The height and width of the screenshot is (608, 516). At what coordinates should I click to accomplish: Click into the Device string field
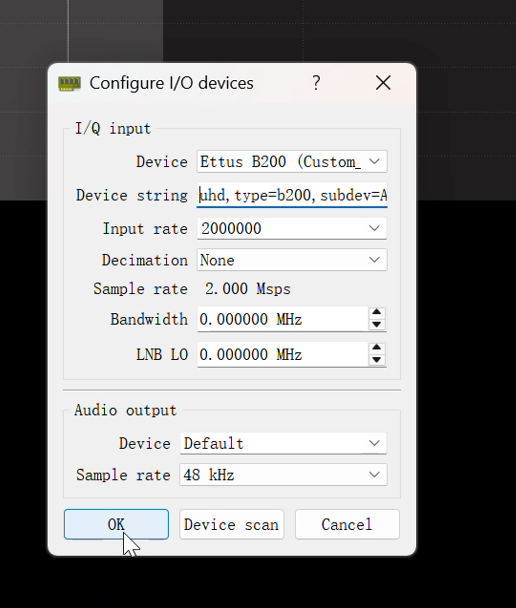pyautogui.click(x=292, y=195)
